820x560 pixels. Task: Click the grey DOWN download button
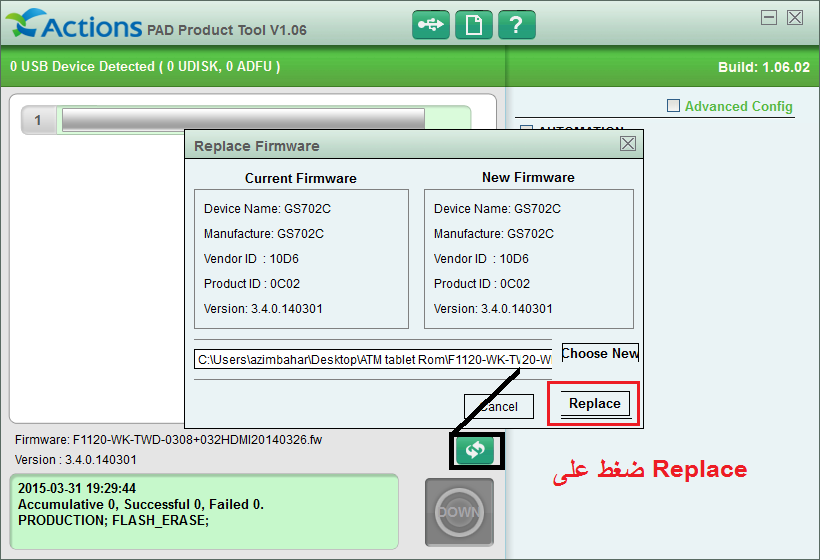click(459, 512)
